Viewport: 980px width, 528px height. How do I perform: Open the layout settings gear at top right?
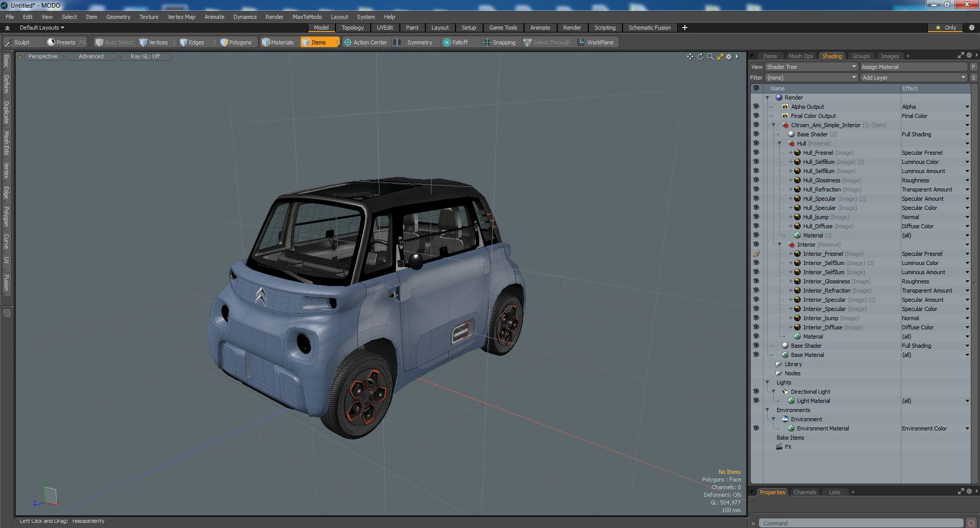(971, 28)
